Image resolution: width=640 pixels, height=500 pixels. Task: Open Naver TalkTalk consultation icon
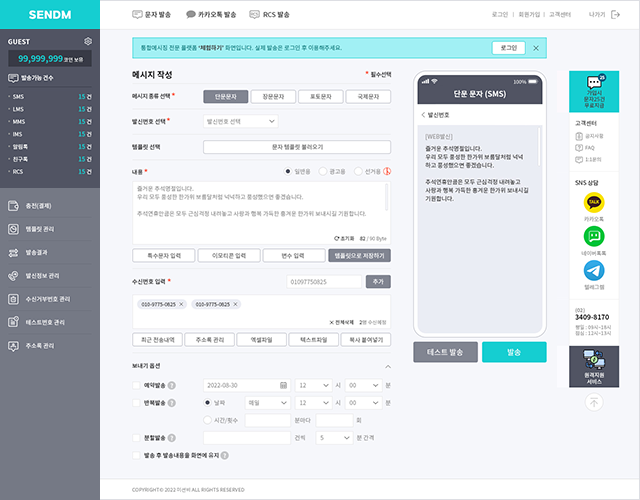pos(594,236)
